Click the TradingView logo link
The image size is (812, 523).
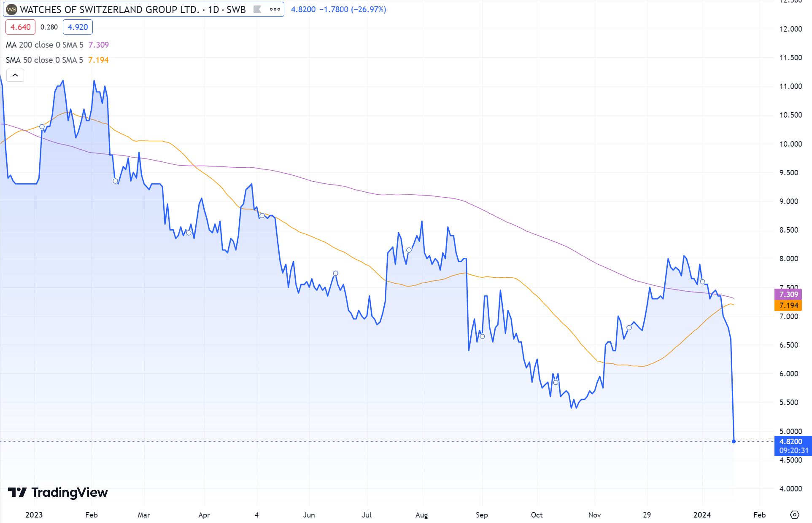58,492
